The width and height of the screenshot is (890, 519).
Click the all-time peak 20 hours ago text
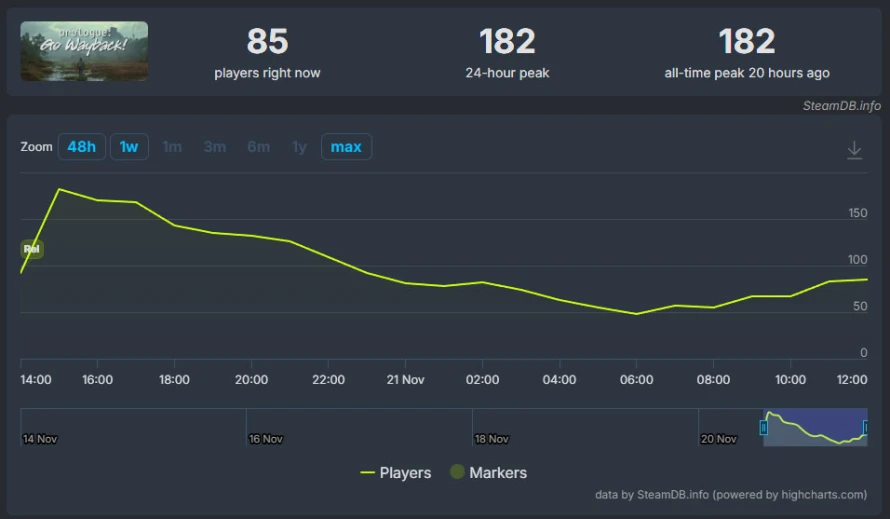tap(747, 73)
